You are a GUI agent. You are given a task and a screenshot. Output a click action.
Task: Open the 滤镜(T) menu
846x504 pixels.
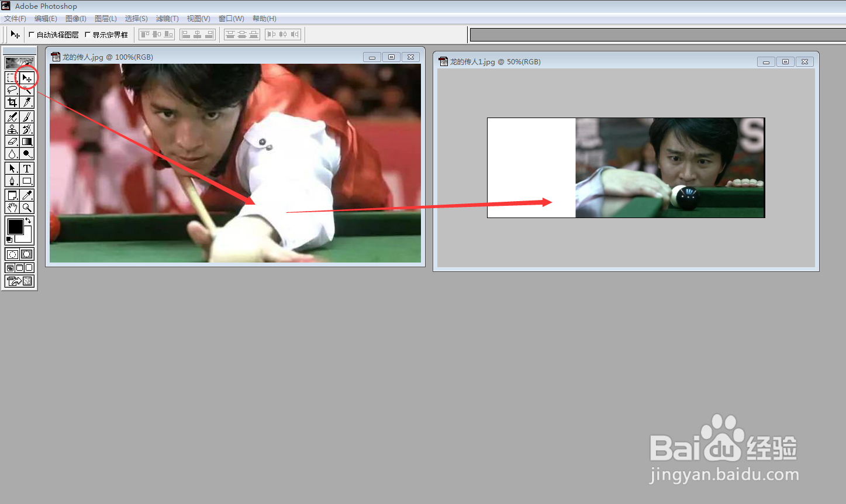(x=167, y=19)
